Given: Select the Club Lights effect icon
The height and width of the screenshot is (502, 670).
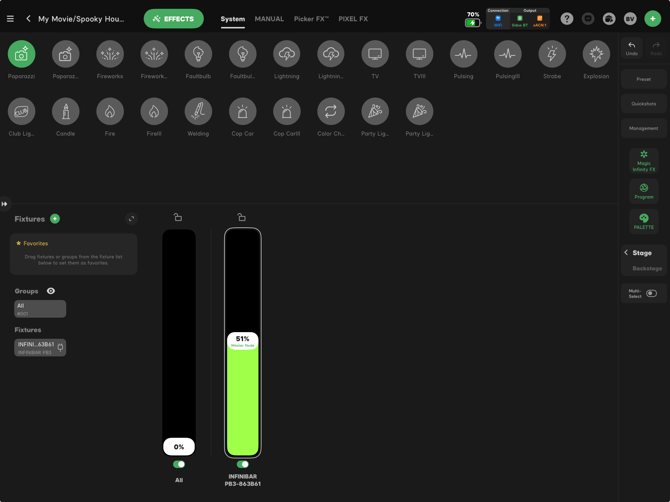Looking at the screenshot, I should [x=21, y=112].
